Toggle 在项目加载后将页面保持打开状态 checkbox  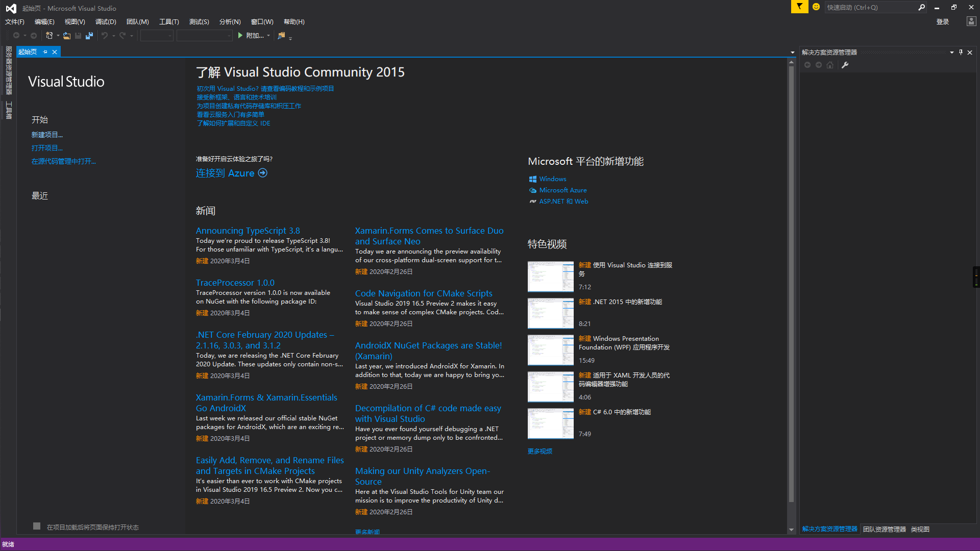coord(37,526)
